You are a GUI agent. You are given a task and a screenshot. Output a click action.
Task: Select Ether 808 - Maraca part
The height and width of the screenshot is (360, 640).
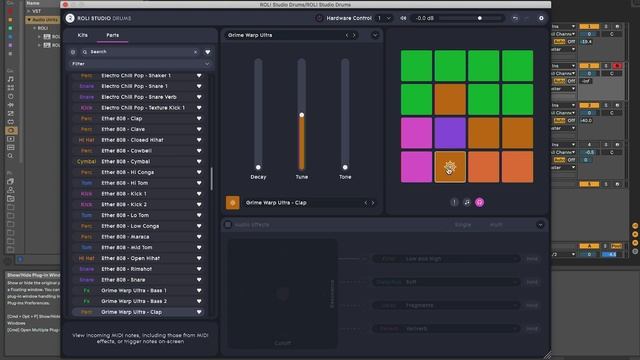pos(139,237)
